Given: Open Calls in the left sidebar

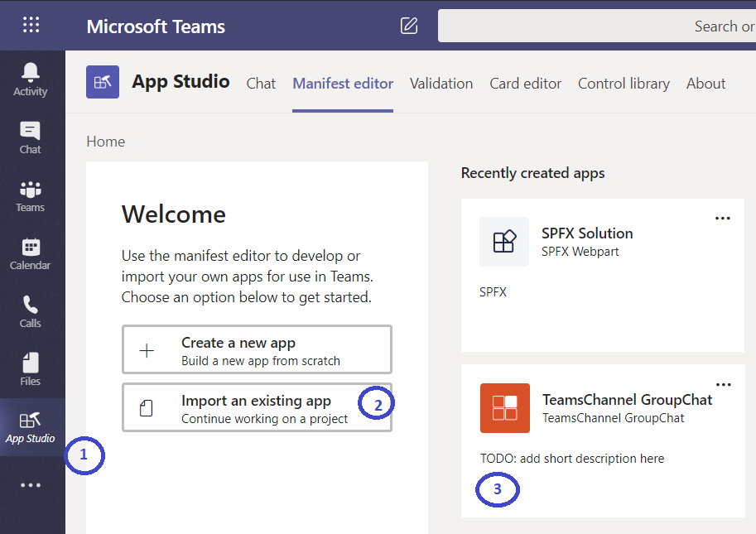Looking at the screenshot, I should click(x=31, y=312).
